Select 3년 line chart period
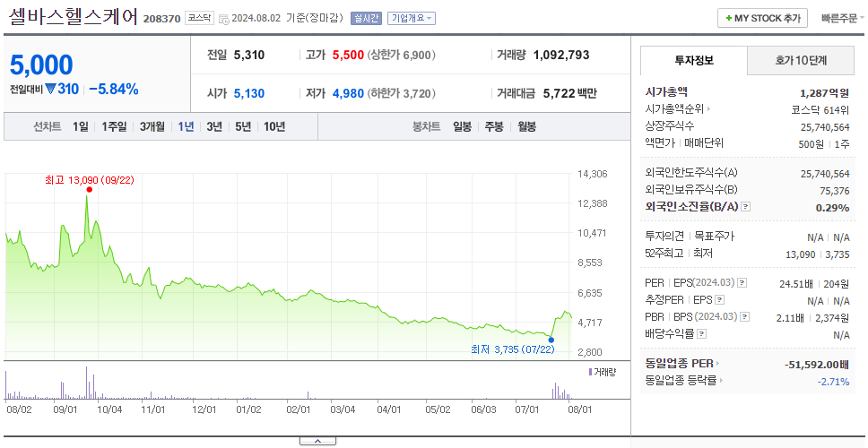Image resolution: width=868 pixels, height=448 pixels. point(214,126)
